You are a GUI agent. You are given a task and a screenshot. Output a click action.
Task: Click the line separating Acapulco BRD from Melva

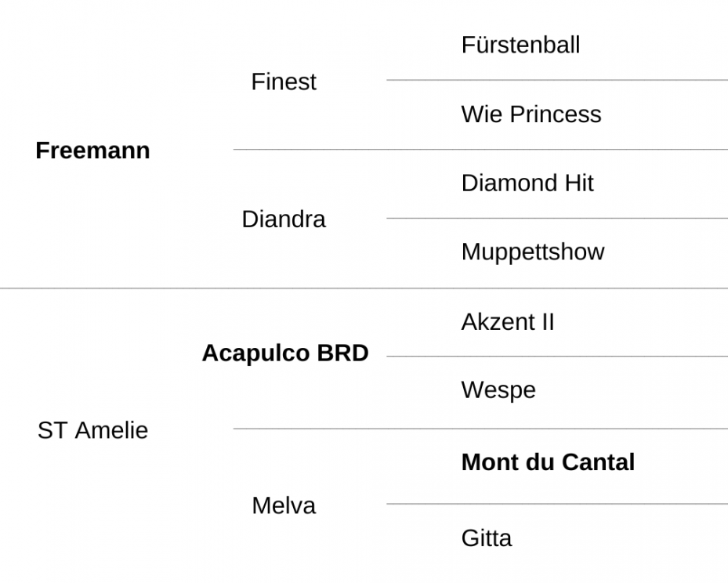coord(480,429)
